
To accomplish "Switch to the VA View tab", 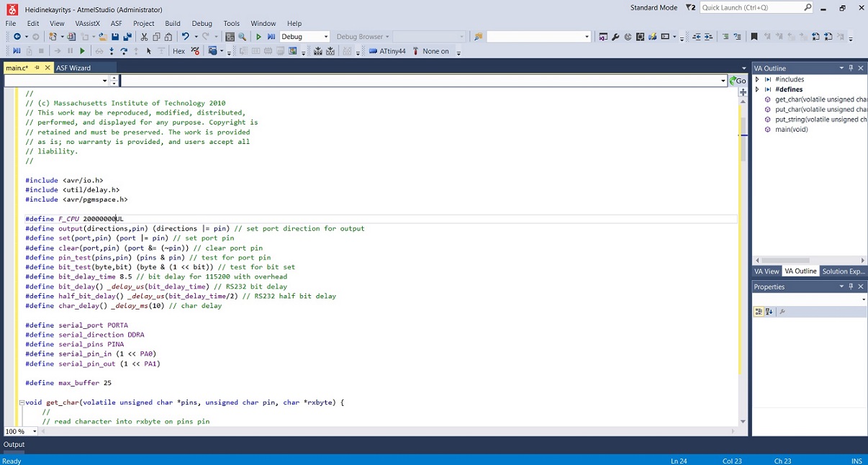I will coord(767,271).
